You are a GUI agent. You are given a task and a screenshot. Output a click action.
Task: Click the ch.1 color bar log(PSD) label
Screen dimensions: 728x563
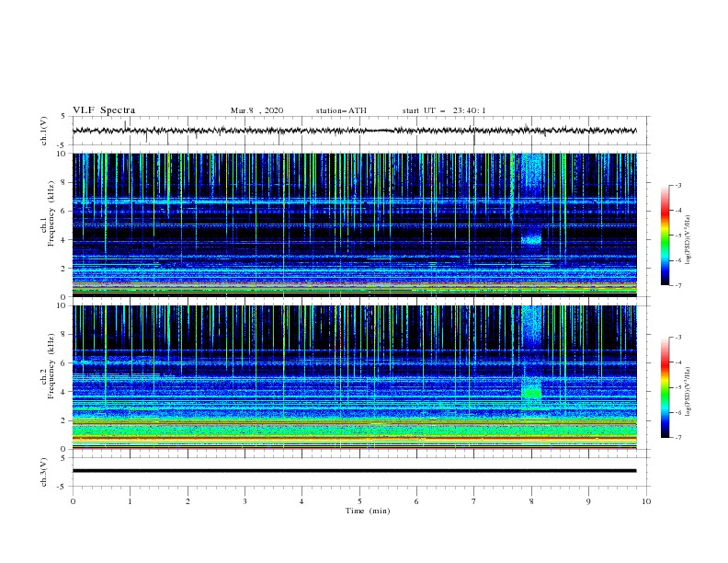coord(688,240)
